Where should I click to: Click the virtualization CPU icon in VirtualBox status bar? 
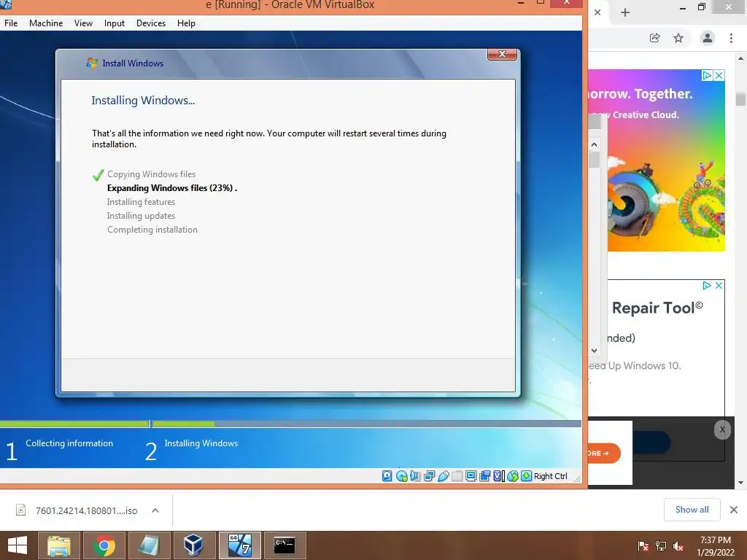click(x=498, y=475)
